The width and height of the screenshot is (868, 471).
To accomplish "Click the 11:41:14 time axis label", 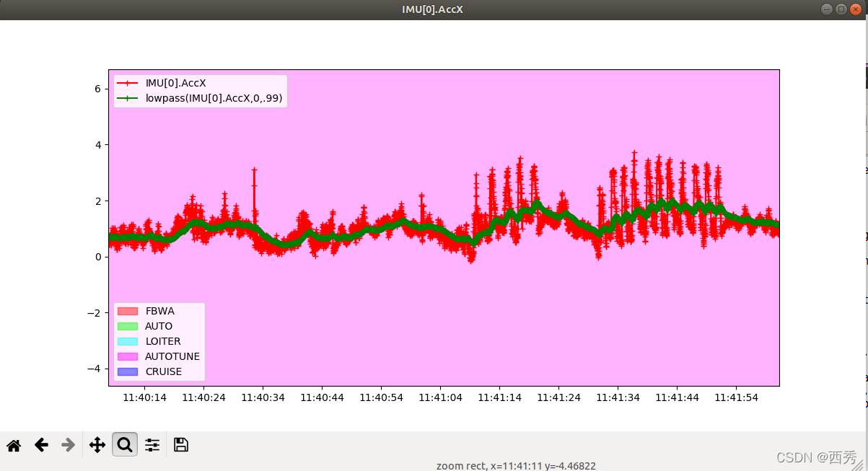I will coord(499,397).
